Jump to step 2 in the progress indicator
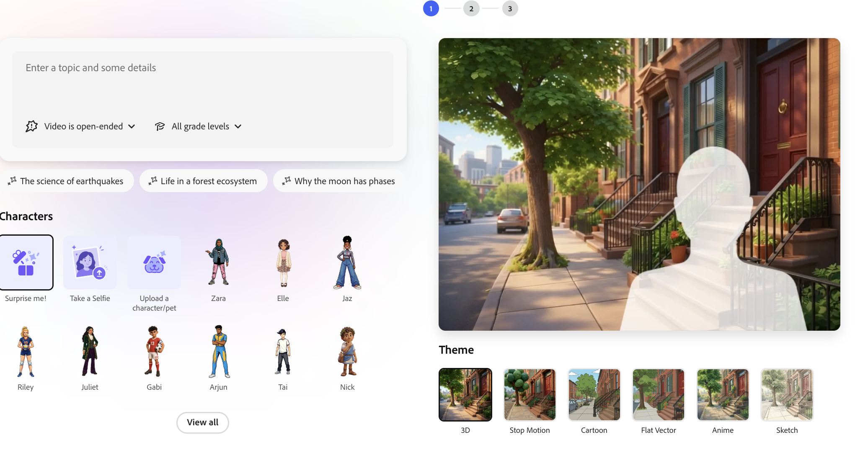The height and width of the screenshot is (468, 868). pyautogui.click(x=471, y=8)
